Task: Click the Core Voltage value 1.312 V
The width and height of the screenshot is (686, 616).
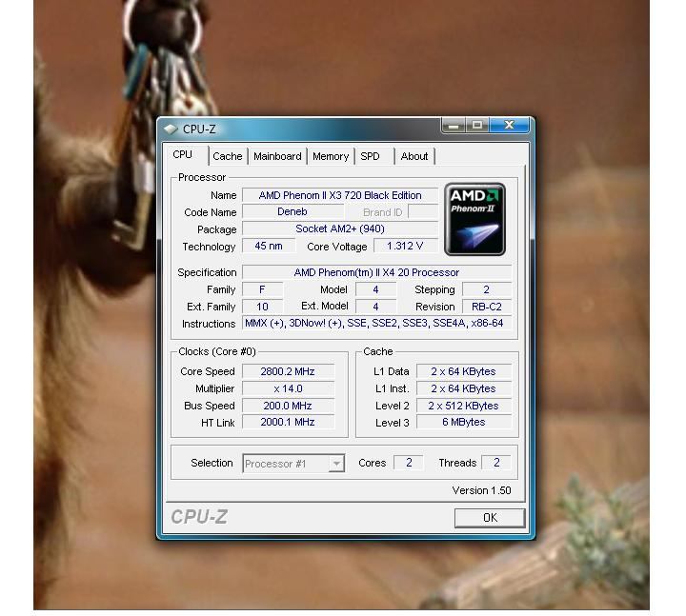Action: click(x=405, y=246)
